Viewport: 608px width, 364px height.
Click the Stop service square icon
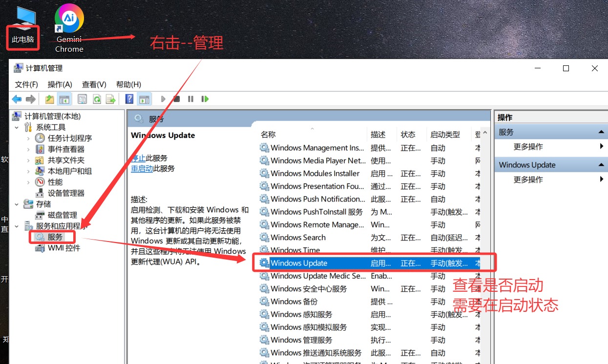[x=177, y=99]
